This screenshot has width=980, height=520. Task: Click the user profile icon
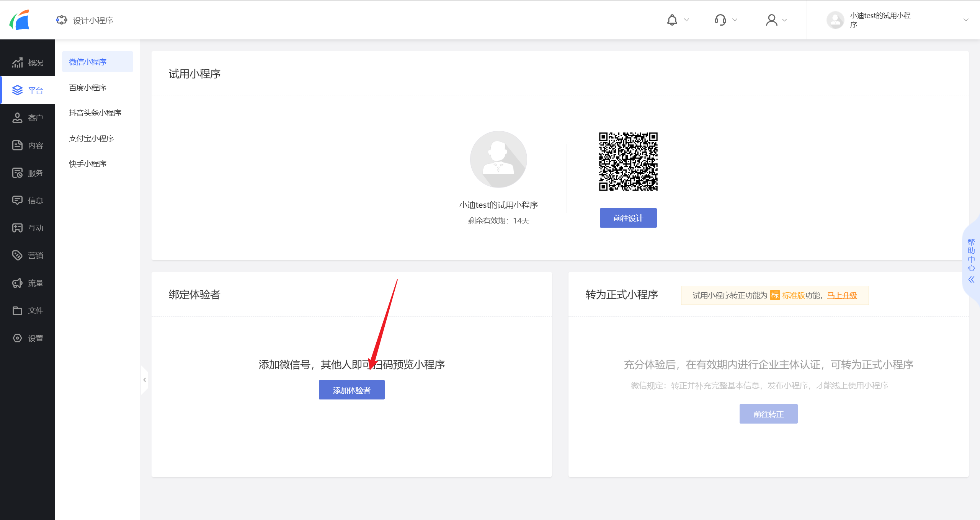tap(771, 20)
